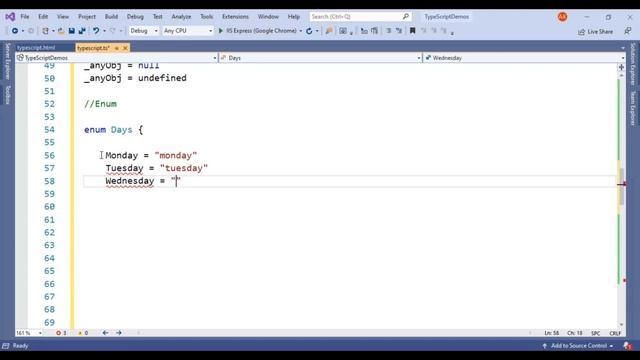The height and width of the screenshot is (360, 640).
Task: Open the Solution Explorer side tab
Action: [633, 64]
